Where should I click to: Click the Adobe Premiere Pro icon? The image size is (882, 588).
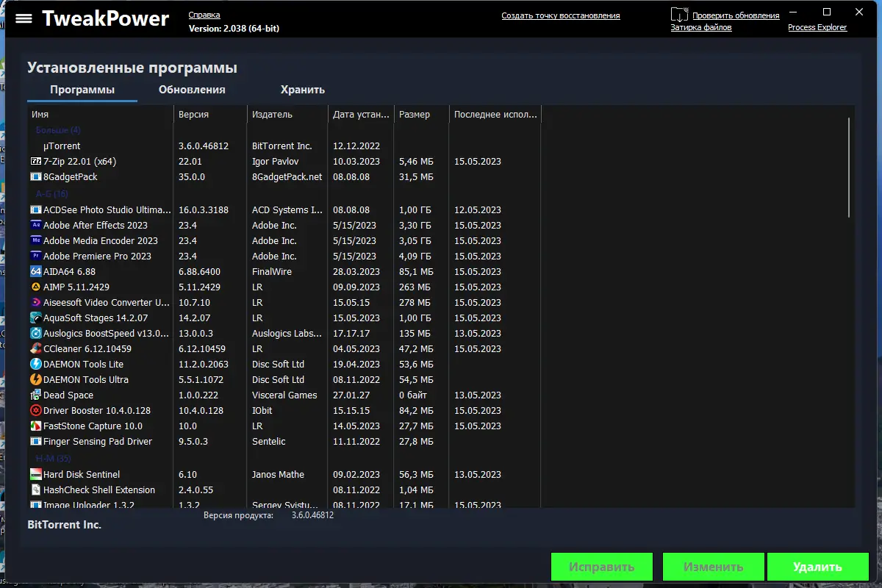[36, 257]
